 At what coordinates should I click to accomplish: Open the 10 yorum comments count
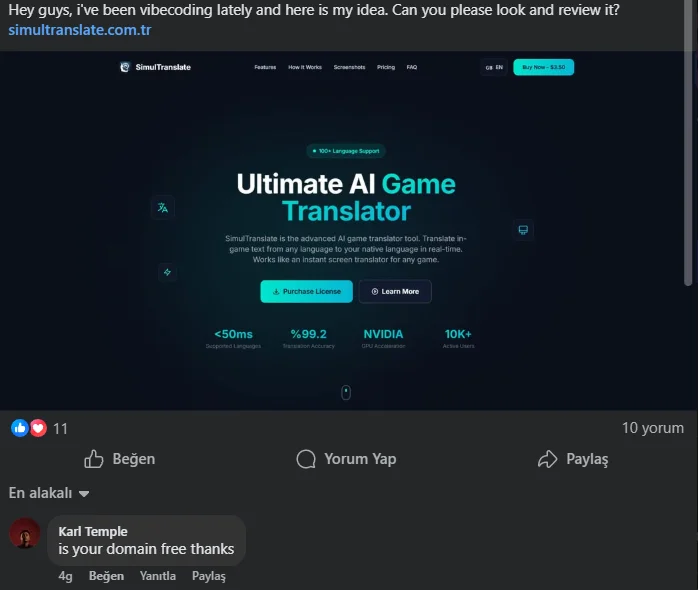pos(653,427)
